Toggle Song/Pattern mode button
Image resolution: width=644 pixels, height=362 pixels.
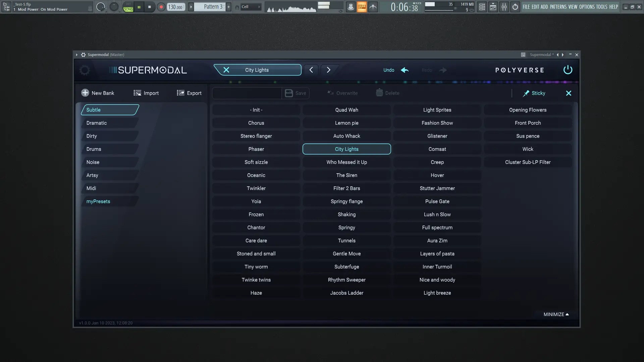pyautogui.click(x=128, y=7)
